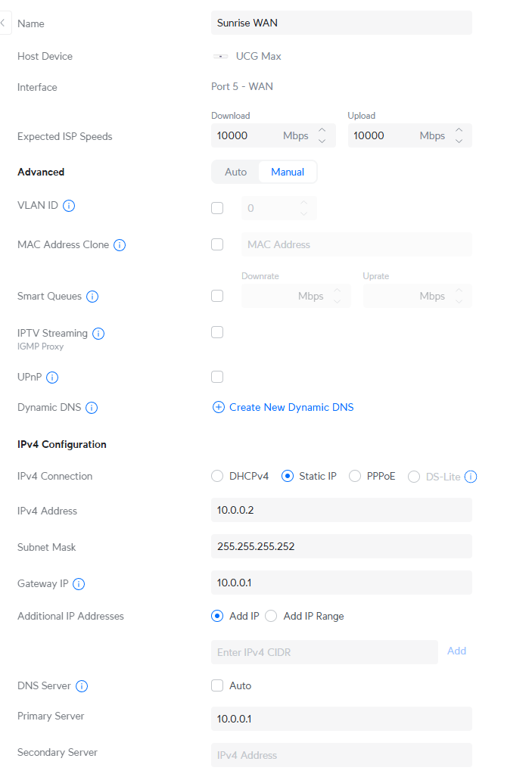Click the info icon next to VLAN ID

point(69,206)
